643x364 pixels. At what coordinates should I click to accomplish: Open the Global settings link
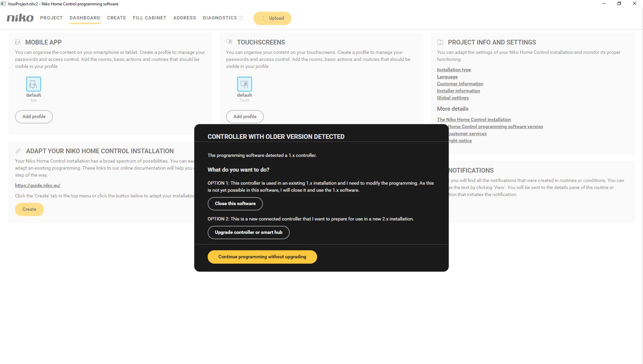pyautogui.click(x=452, y=98)
